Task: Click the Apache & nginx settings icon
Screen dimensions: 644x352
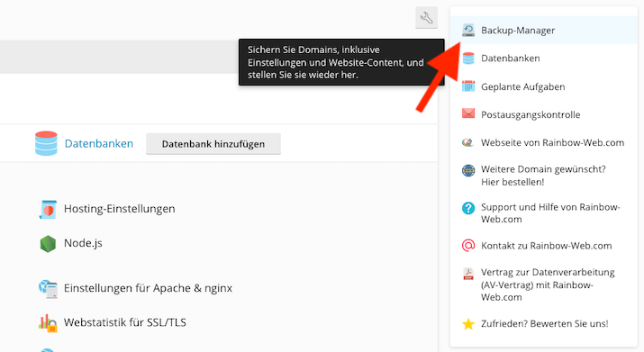Action: coord(48,289)
